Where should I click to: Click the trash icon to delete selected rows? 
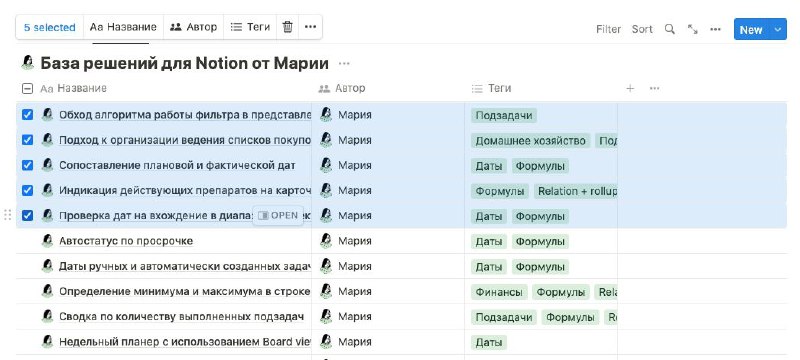pyautogui.click(x=288, y=27)
